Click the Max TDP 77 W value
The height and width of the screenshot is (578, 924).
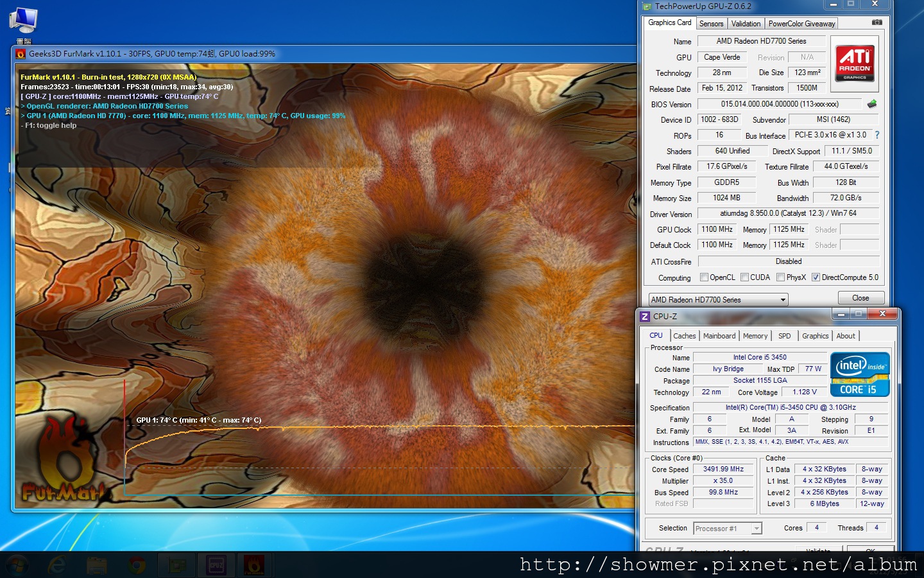[x=813, y=369]
